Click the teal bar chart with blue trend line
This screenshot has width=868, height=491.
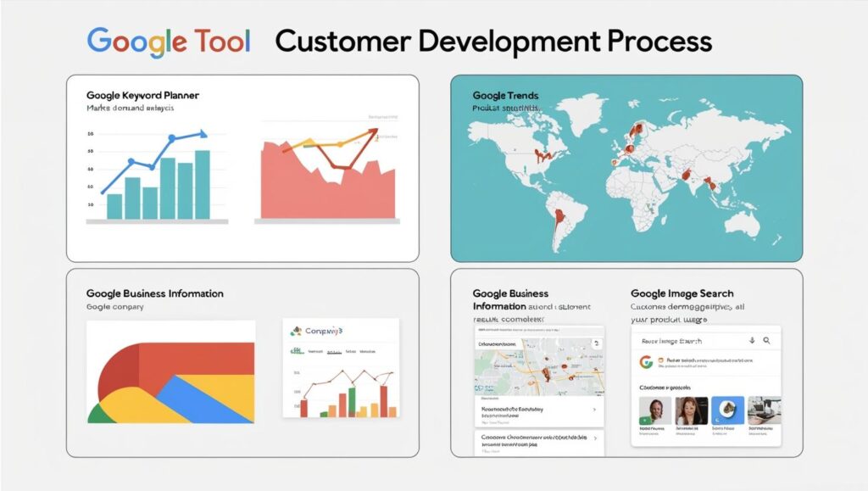pos(157,176)
